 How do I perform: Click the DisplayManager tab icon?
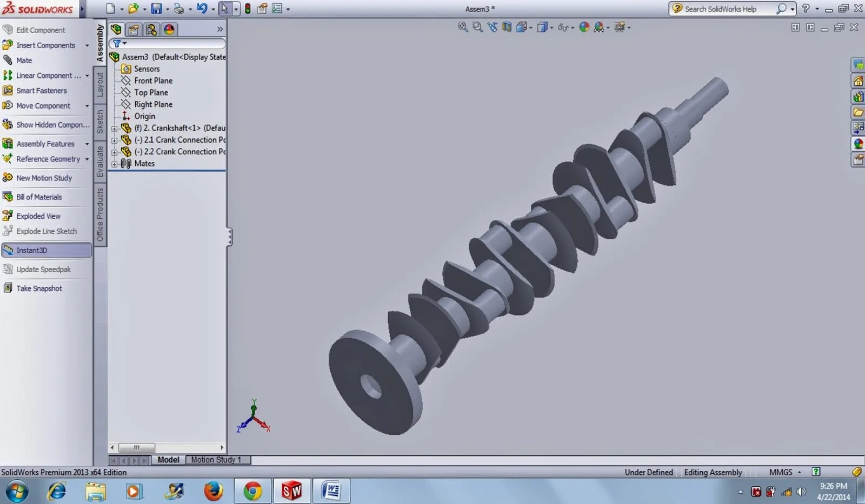tap(169, 29)
